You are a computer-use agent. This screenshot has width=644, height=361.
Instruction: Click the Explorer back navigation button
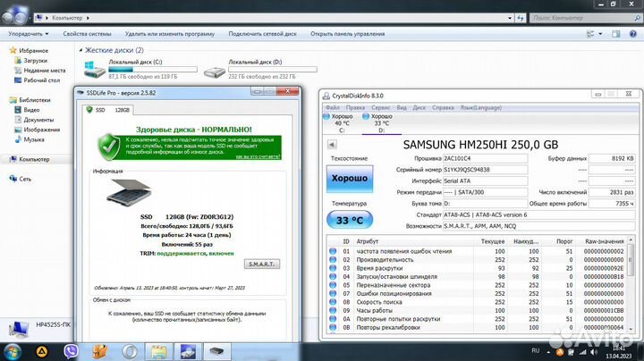8,18
